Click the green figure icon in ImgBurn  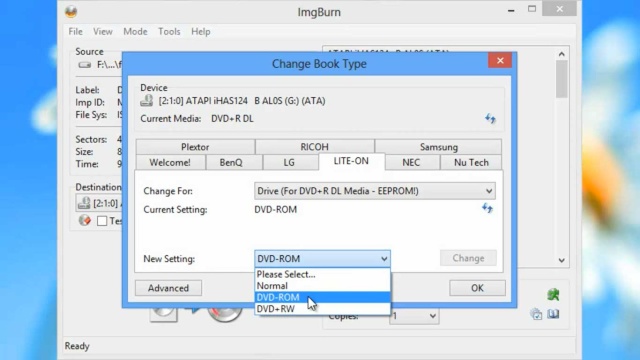click(553, 295)
